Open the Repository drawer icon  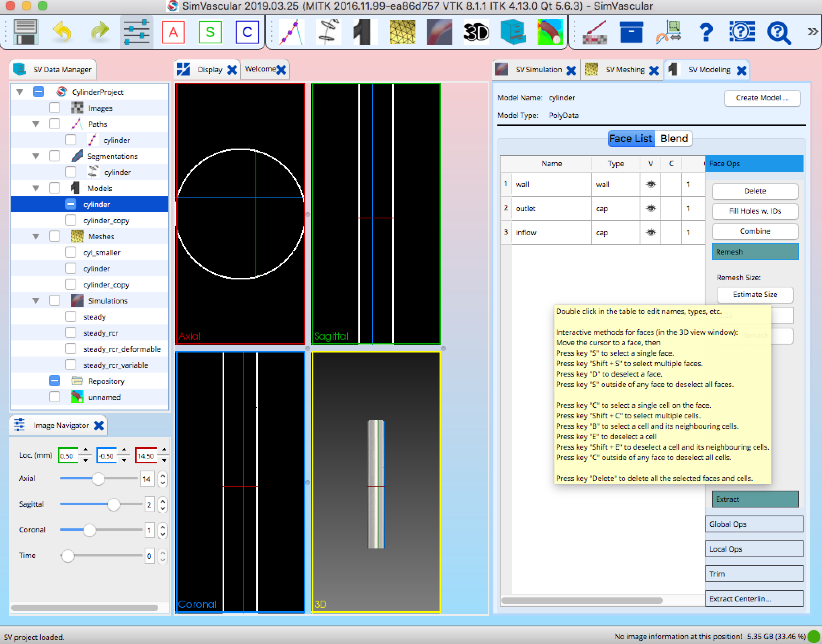513,32
